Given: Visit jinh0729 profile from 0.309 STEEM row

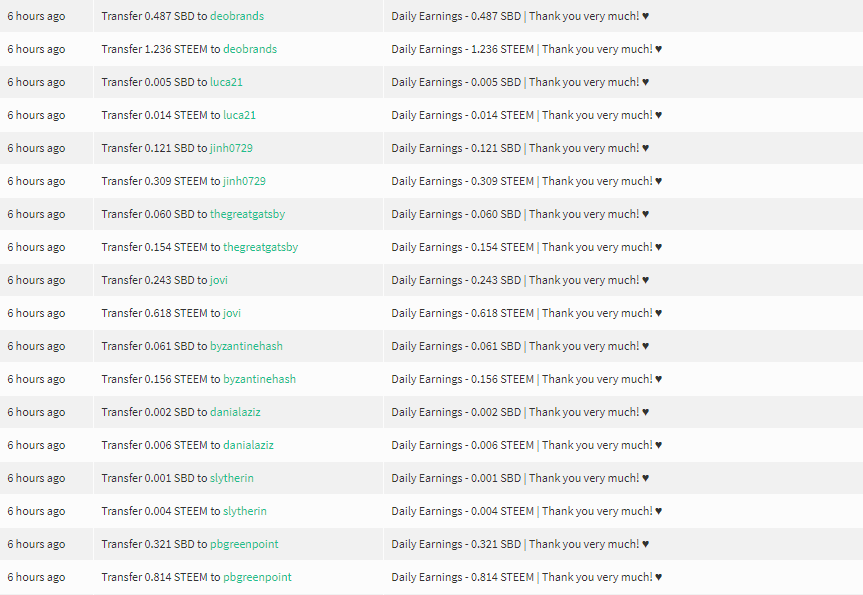Looking at the screenshot, I should (244, 181).
